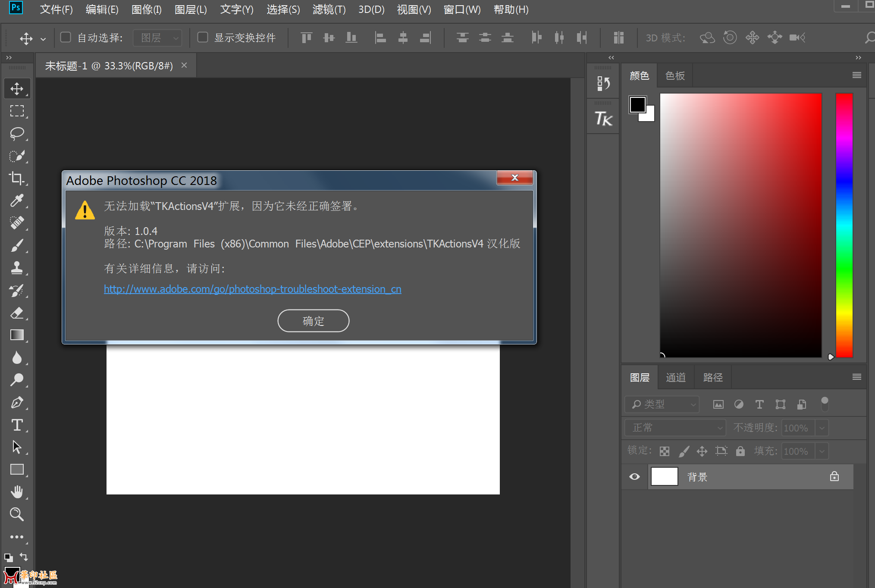
Task: Enable the 自动选择 checkbox
Action: [x=66, y=38]
